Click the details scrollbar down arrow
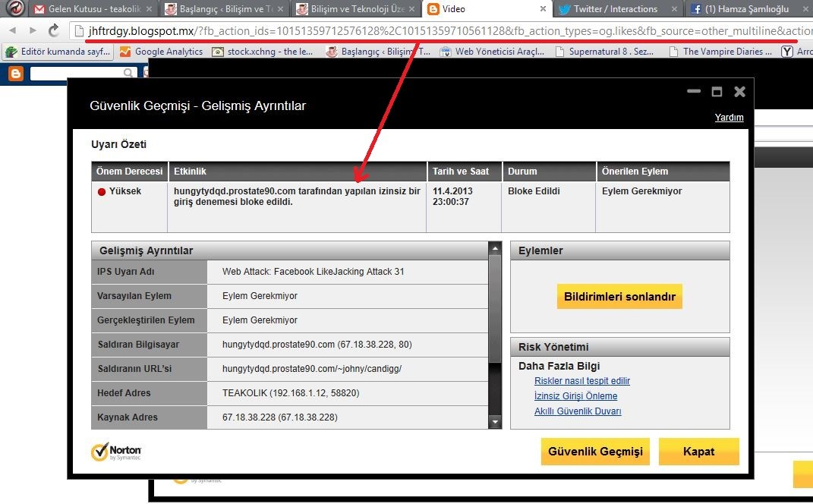 (495, 423)
